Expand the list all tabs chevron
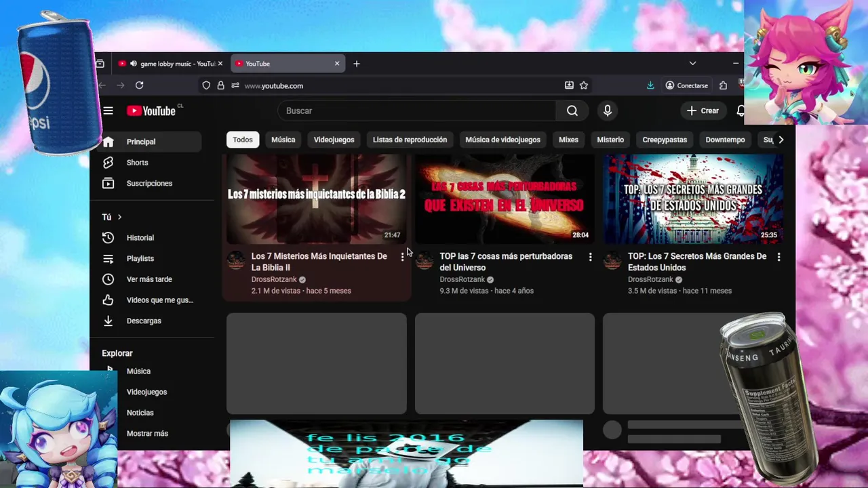This screenshot has height=488, width=868. [x=692, y=64]
